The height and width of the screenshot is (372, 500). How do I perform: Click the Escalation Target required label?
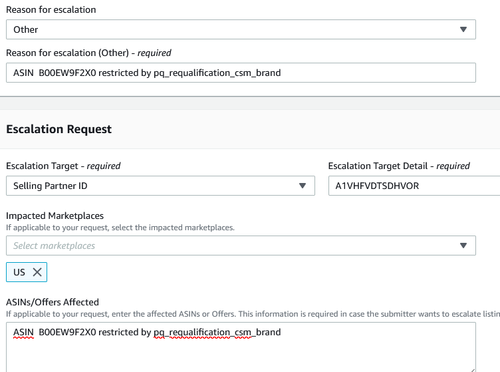point(63,166)
